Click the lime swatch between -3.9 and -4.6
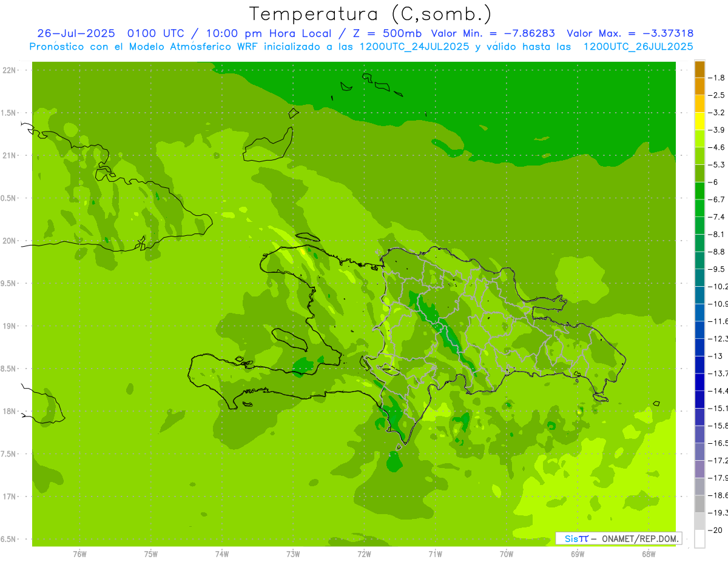 click(x=699, y=138)
